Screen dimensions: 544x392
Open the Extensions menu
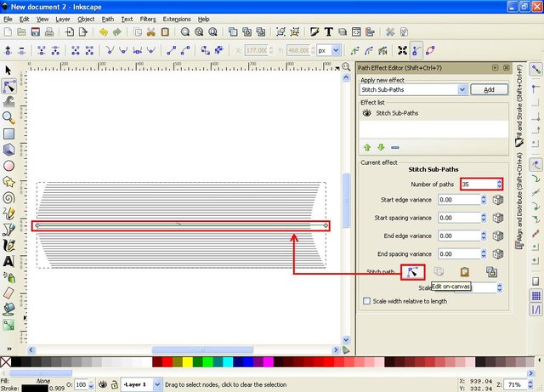pos(177,19)
